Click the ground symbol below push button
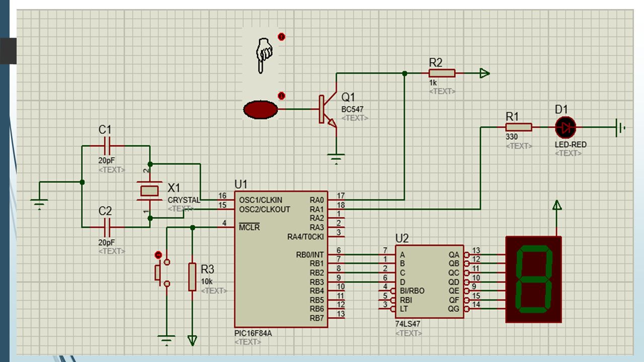Image resolution: width=644 pixels, height=362 pixels. (167, 339)
